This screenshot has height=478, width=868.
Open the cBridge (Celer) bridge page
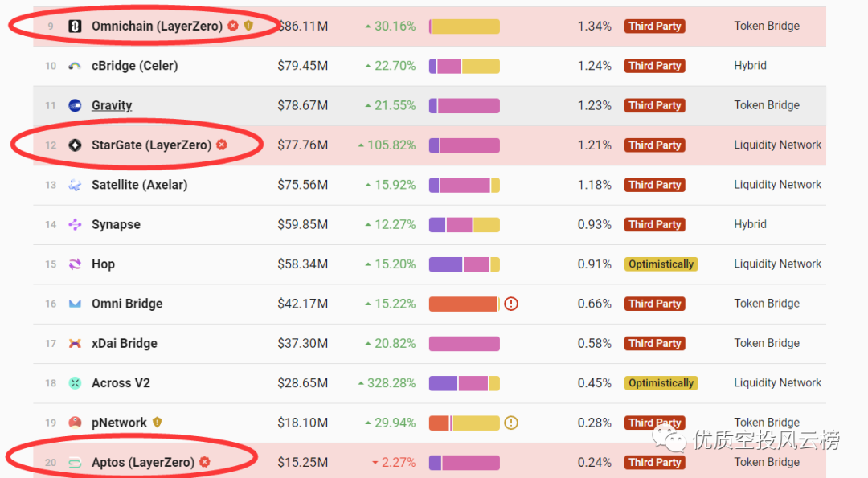[134, 66]
